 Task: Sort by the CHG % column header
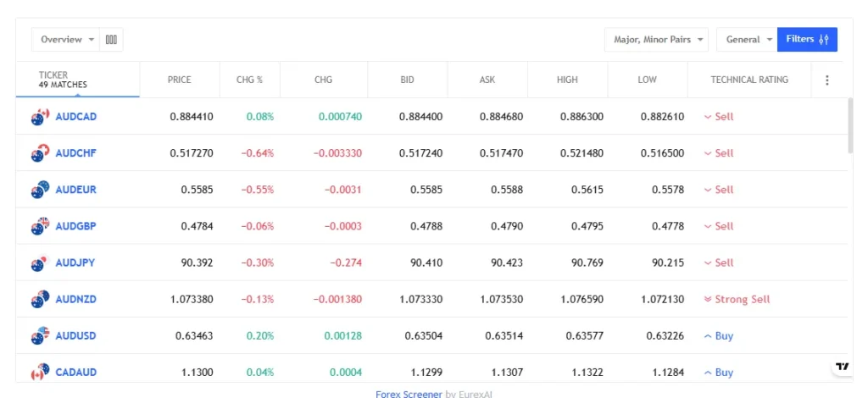pos(249,80)
